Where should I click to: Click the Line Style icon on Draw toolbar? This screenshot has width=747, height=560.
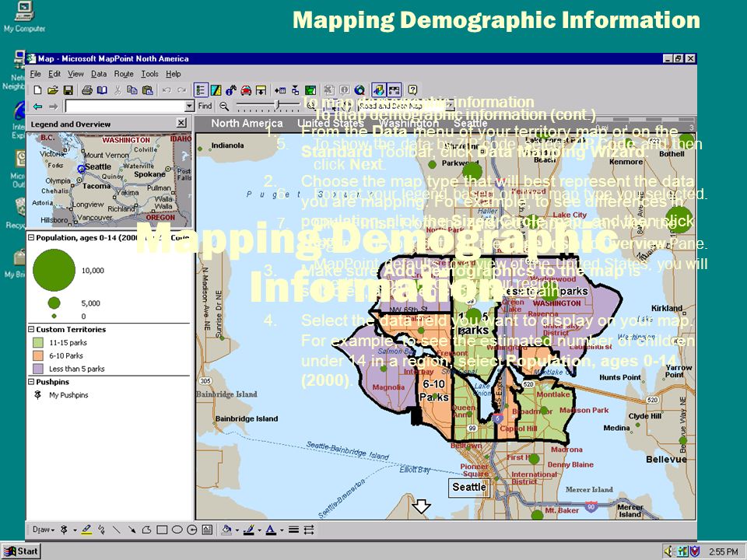click(294, 530)
